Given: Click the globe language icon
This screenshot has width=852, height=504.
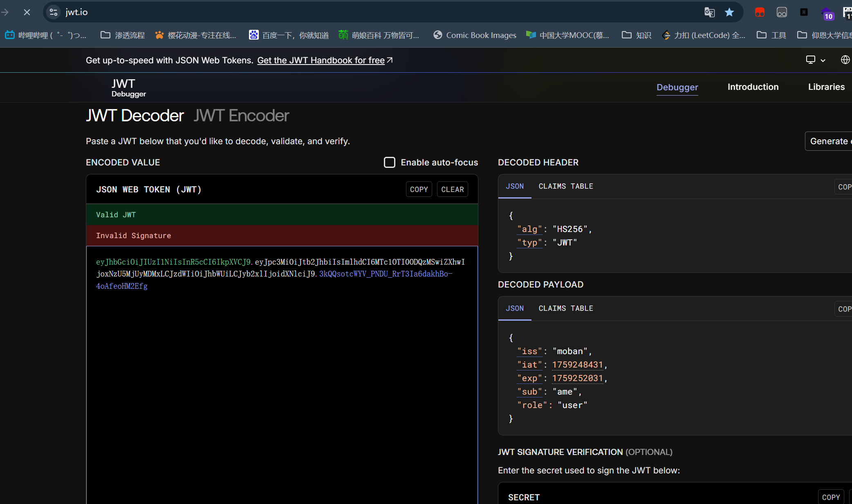Looking at the screenshot, I should pyautogui.click(x=845, y=60).
